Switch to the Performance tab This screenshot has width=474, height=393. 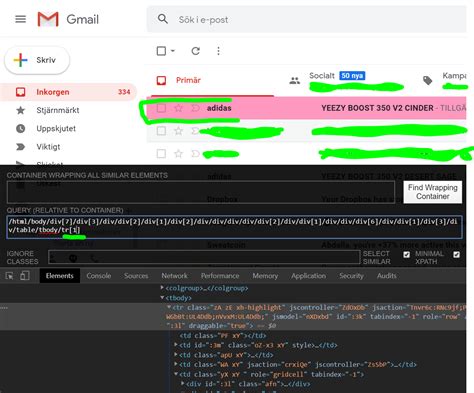(220, 276)
